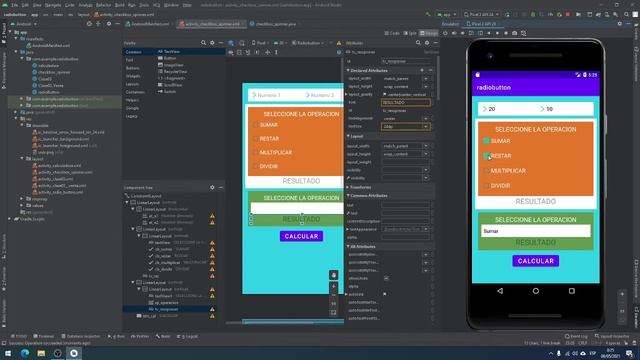Search attributes with the magnifier icon

418,43
